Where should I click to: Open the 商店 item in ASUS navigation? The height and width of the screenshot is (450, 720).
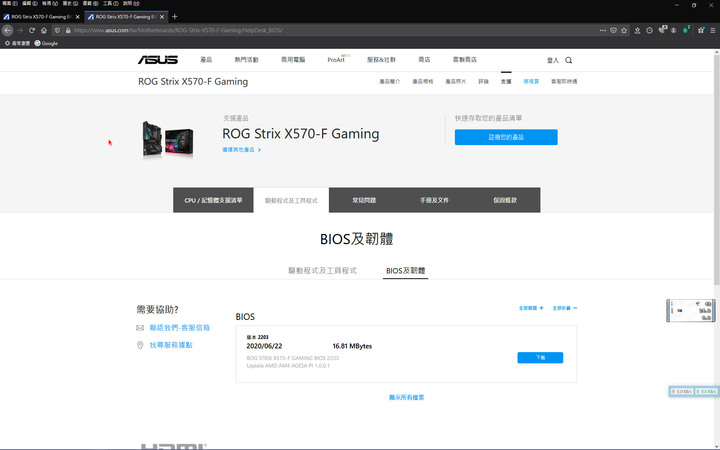[x=424, y=60]
